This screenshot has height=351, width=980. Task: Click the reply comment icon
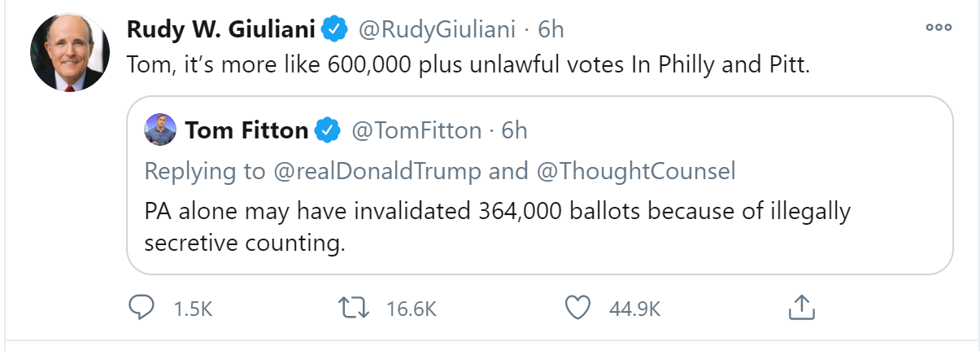pyautogui.click(x=142, y=308)
